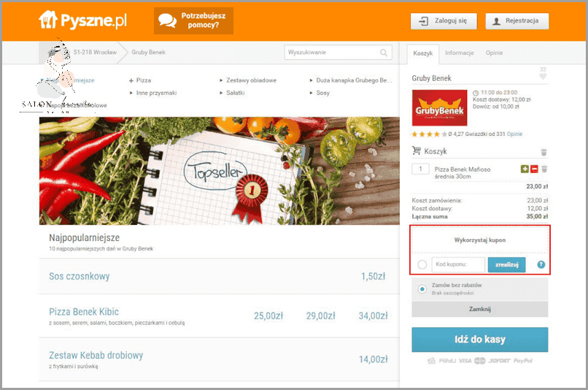Click the search magnifier icon
588x390 pixels.
[x=384, y=53]
